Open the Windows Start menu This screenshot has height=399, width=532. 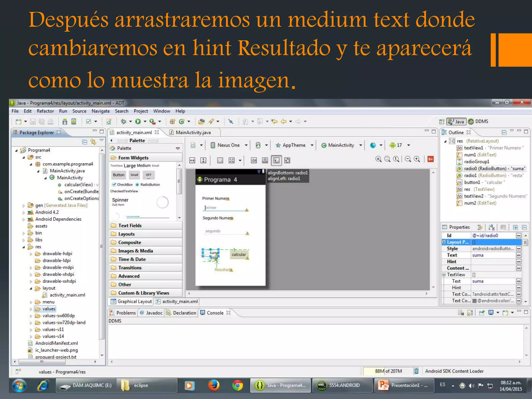pos(19,385)
